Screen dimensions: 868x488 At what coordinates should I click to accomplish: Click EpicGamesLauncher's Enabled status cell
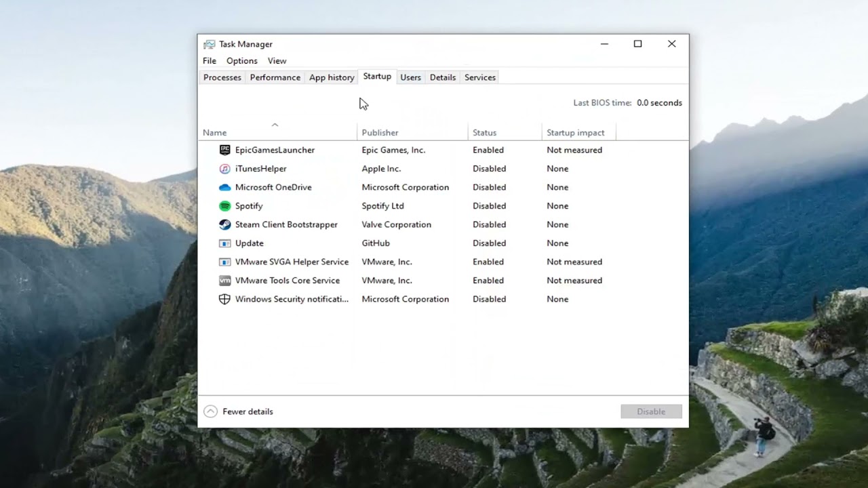(488, 150)
